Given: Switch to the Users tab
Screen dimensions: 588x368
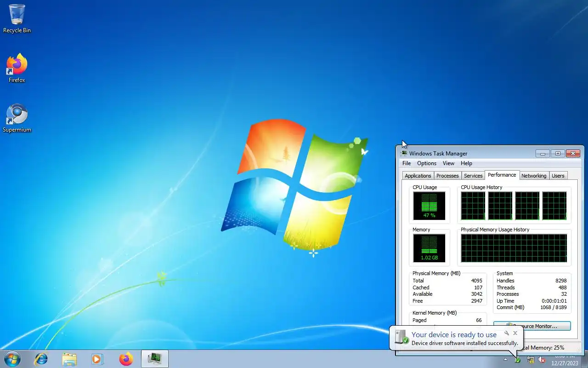Looking at the screenshot, I should (x=558, y=176).
